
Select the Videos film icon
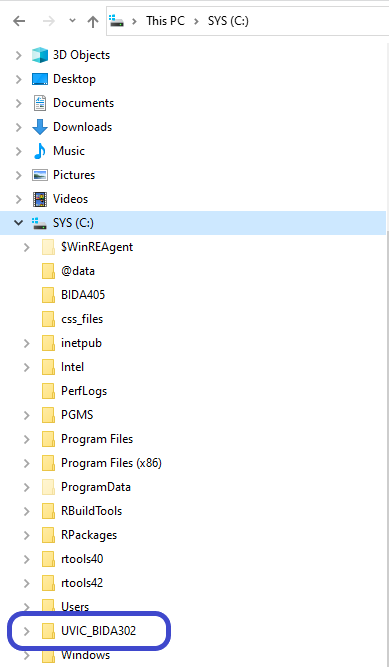pos(40,199)
